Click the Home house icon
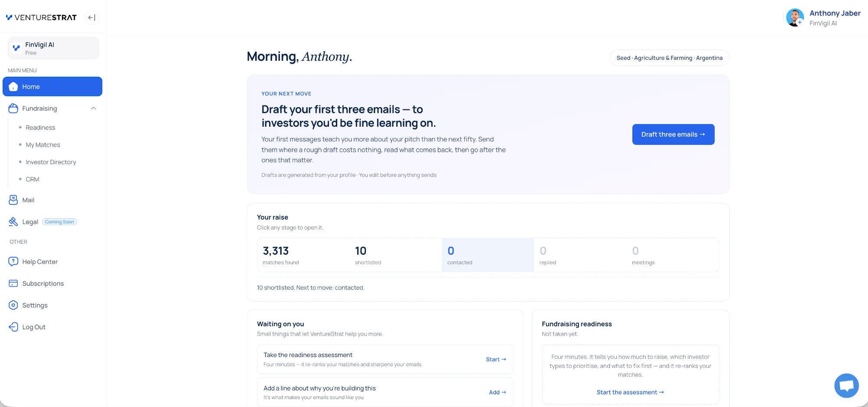The height and width of the screenshot is (407, 868). click(x=13, y=87)
